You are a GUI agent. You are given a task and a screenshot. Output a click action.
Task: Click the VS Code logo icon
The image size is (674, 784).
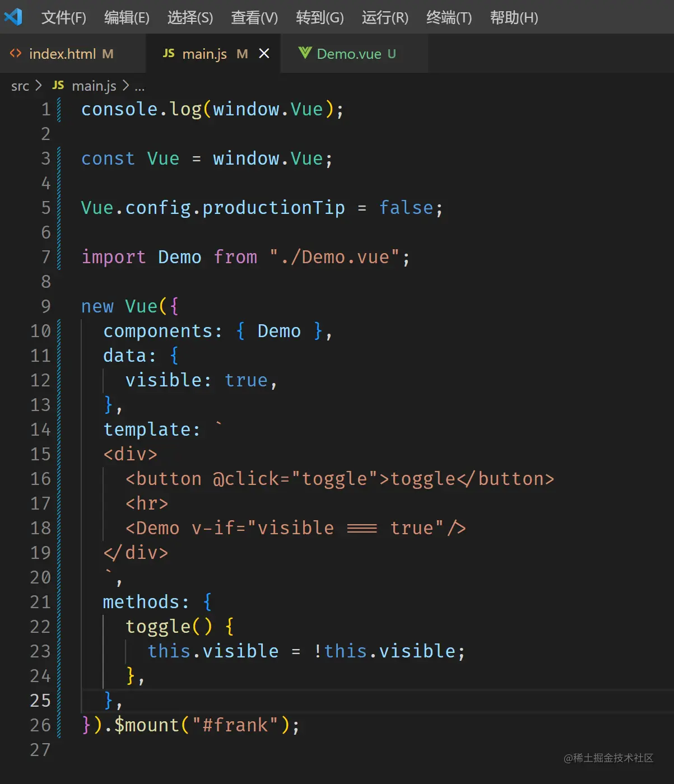coord(13,17)
